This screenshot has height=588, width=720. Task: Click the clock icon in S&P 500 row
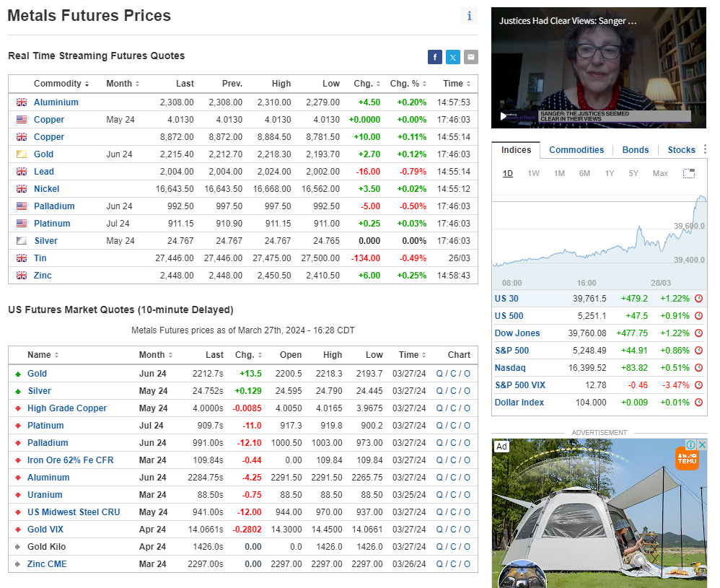click(x=699, y=351)
